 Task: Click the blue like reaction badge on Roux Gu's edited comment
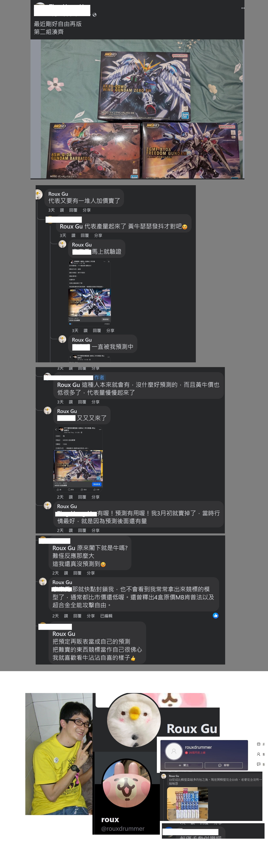coord(216,616)
